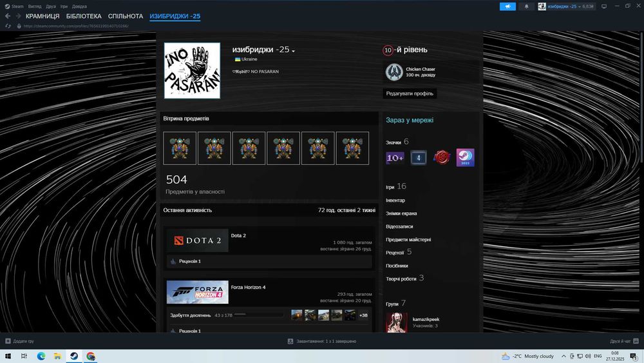Viewport: 644px width, 363px height.
Task: Open the downloads status icon
Action: (x=290, y=341)
